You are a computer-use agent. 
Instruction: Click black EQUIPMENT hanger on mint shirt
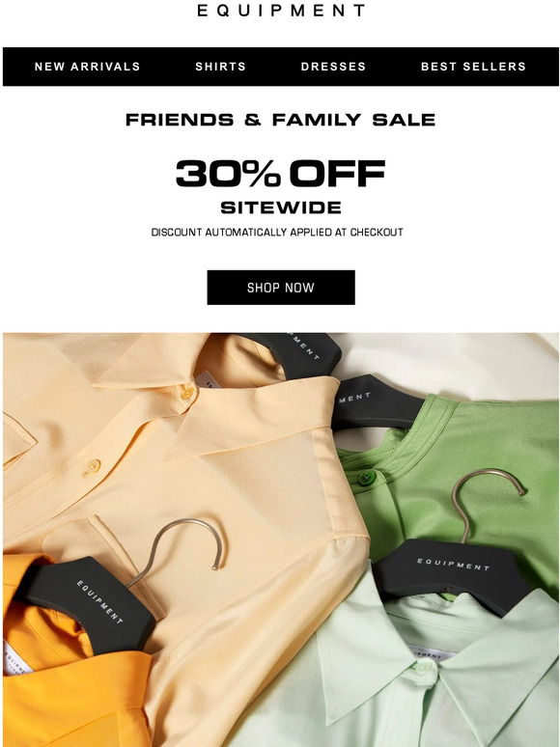coord(453,571)
